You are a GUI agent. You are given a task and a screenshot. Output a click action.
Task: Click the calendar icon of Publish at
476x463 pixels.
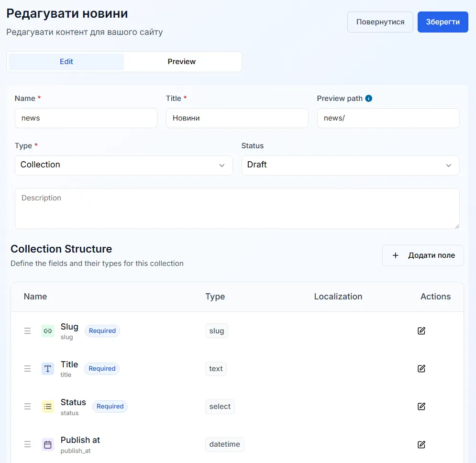click(x=48, y=444)
